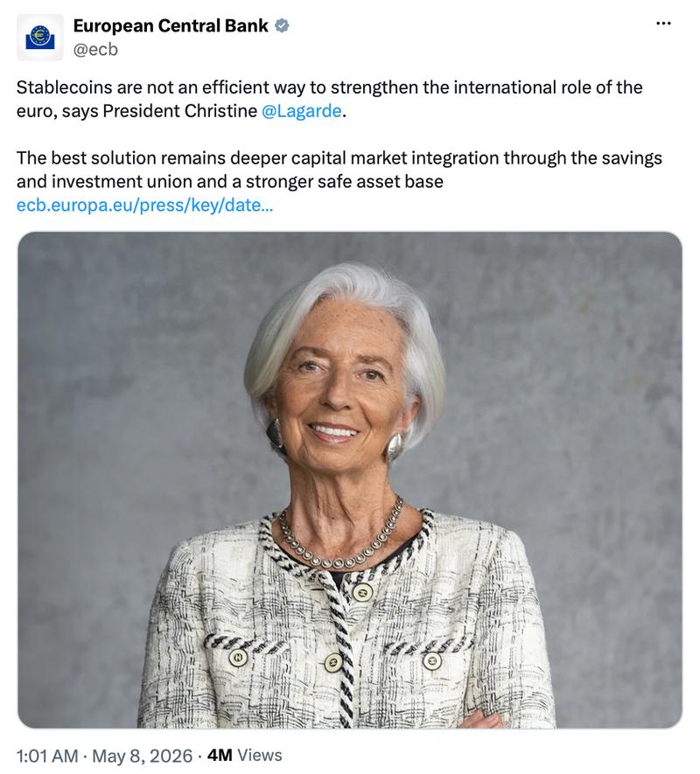
Task: Click the euro symbol in ECB logo
Action: coord(40,35)
